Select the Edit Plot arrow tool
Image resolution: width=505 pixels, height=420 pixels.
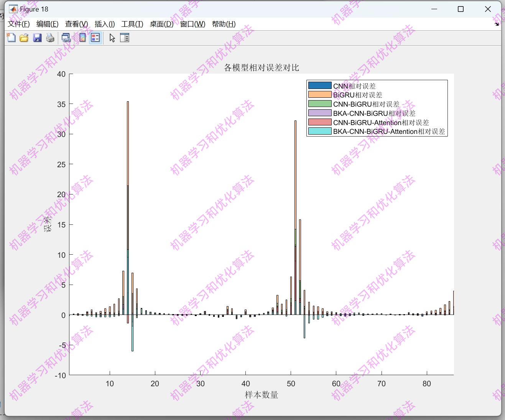click(x=112, y=38)
